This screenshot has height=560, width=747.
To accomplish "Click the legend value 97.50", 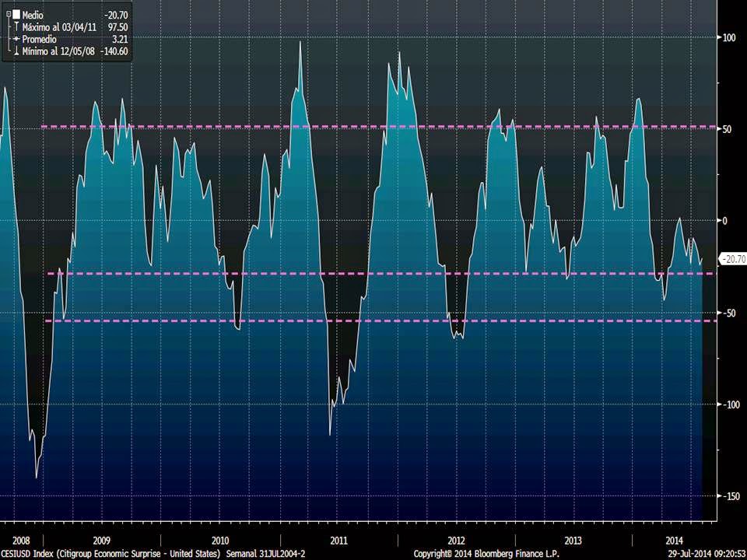I will 118,27.
